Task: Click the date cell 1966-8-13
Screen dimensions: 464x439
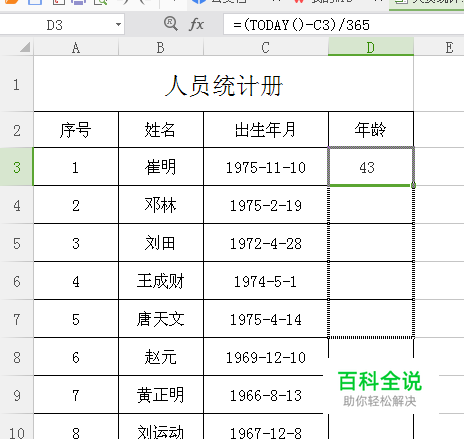Action: pos(266,395)
